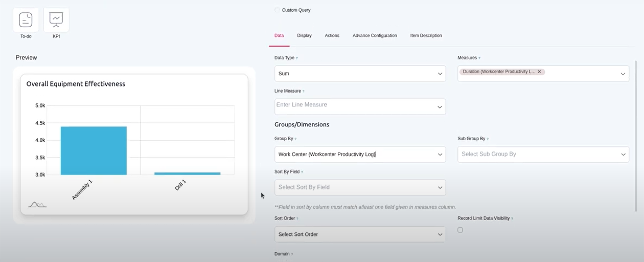The width and height of the screenshot is (644, 262).
Task: Remove the Duration measure tag
Action: pos(539,72)
